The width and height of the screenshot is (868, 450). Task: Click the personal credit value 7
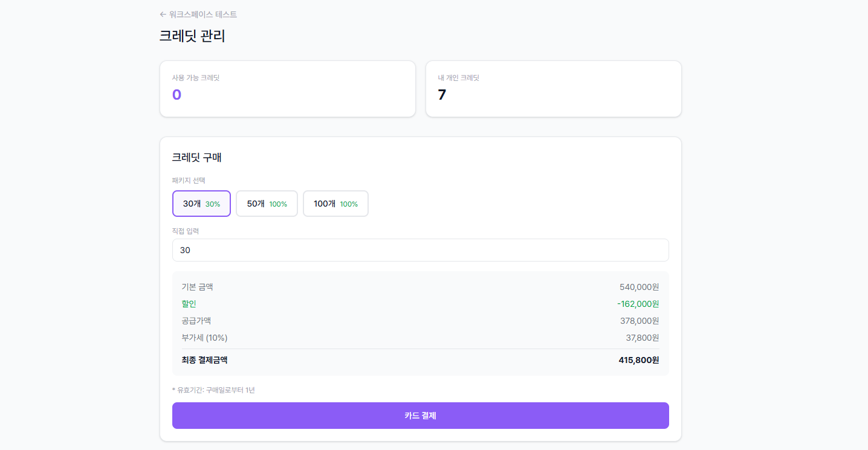[442, 95]
